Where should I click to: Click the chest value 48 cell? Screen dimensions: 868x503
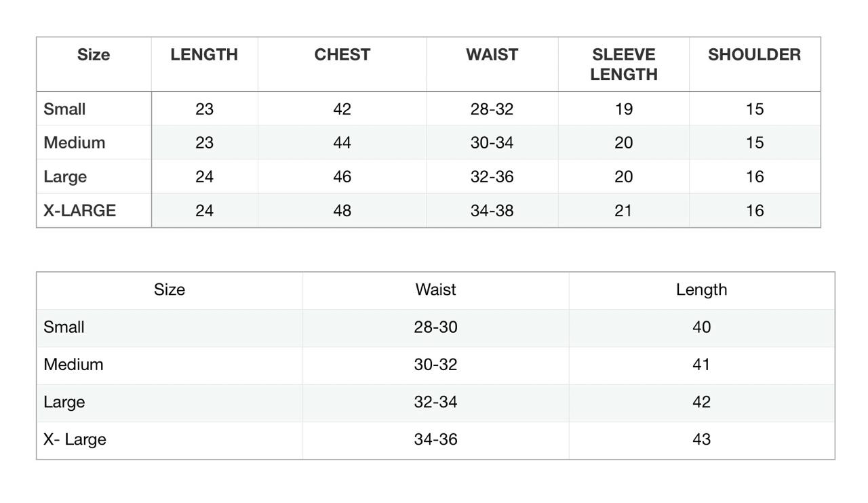click(x=342, y=211)
